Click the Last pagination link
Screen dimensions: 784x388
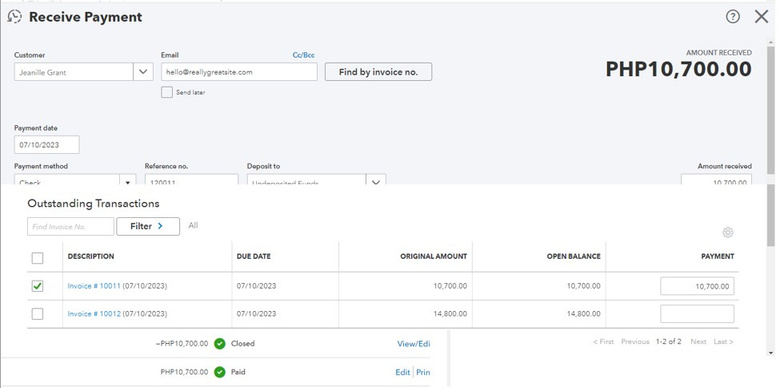724,342
